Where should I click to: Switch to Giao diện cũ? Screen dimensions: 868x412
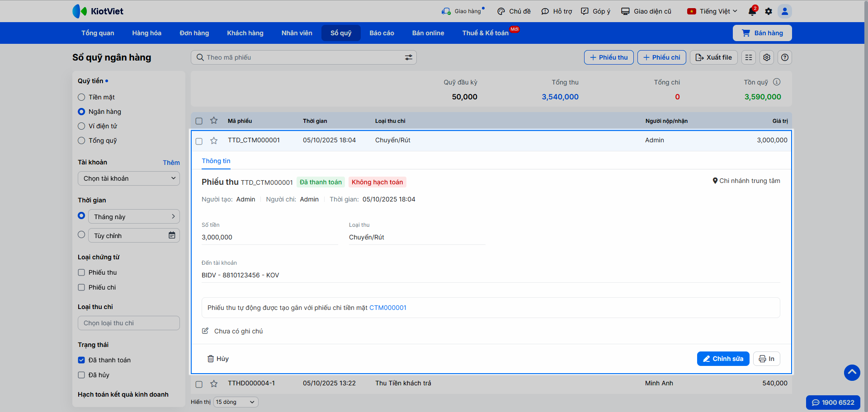click(646, 11)
